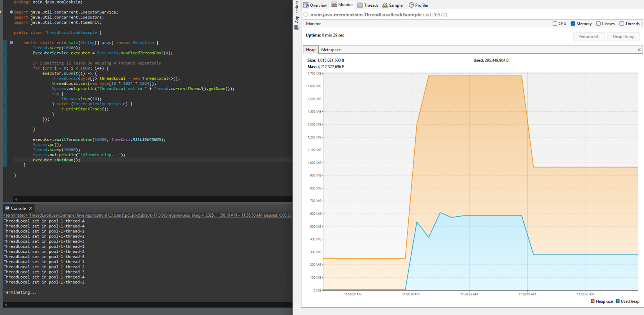This screenshot has height=315, width=644.
Task: Close the Console tab
Action: [30, 208]
